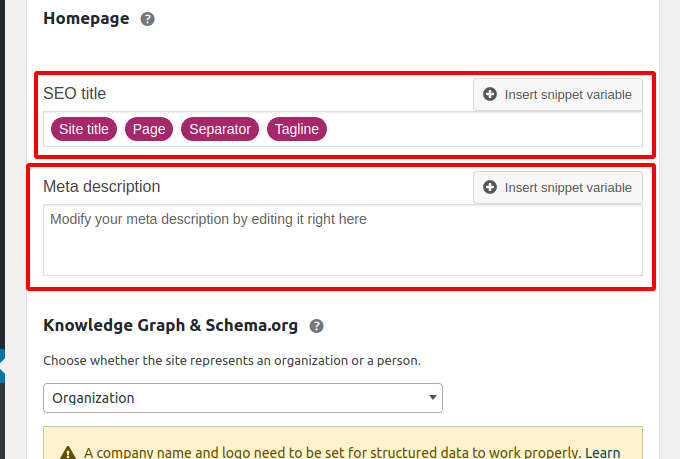Select the Tagline snippet variable pill

(x=297, y=129)
